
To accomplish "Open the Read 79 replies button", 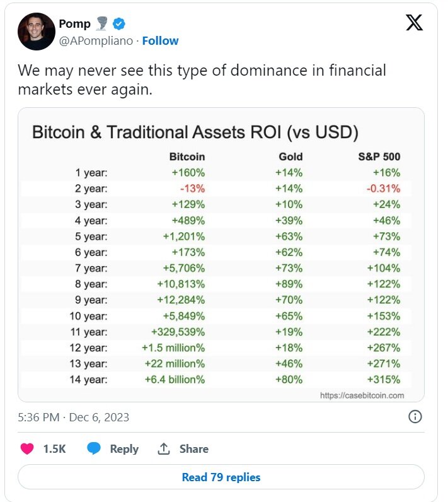I will [221, 477].
